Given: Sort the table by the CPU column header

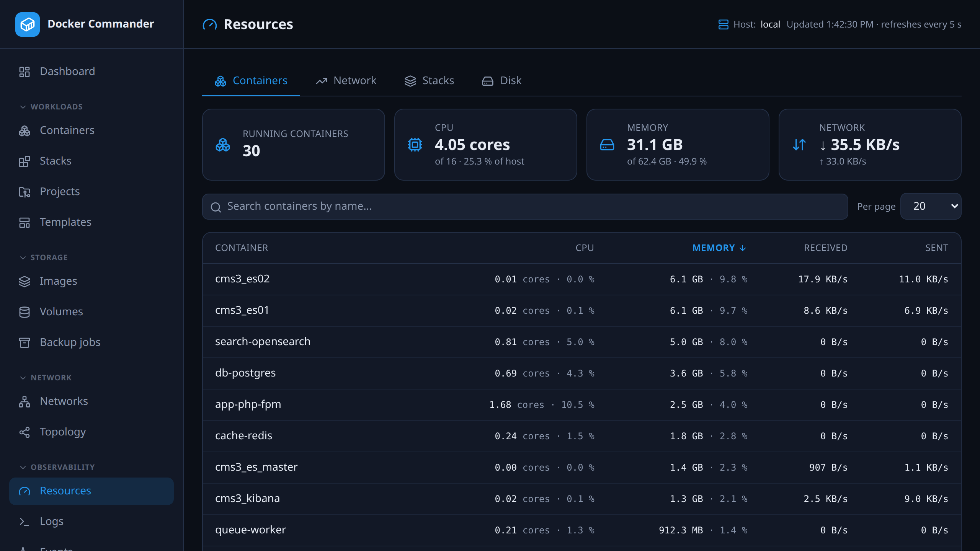Looking at the screenshot, I should (x=585, y=248).
